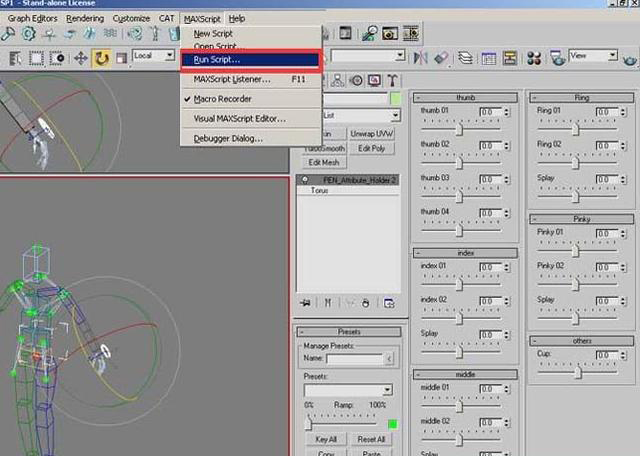Activate the Select and Move tool
This screenshot has width=640, height=456.
(x=80, y=58)
